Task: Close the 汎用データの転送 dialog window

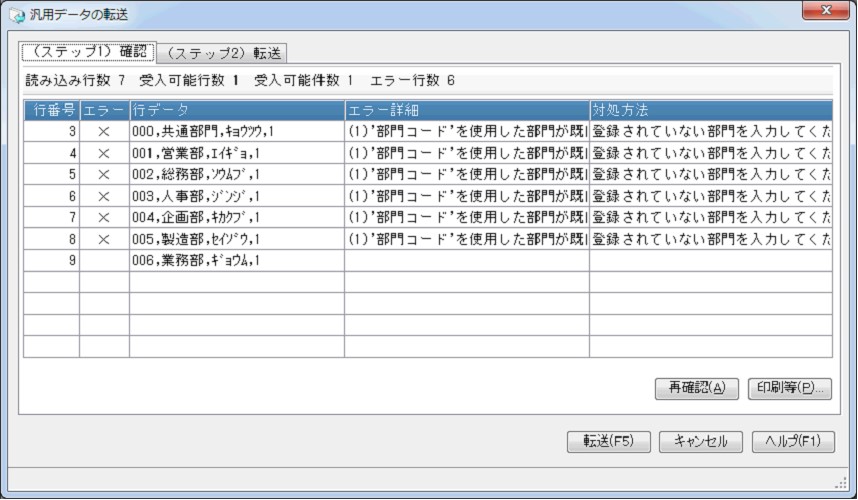Action: 825,12
